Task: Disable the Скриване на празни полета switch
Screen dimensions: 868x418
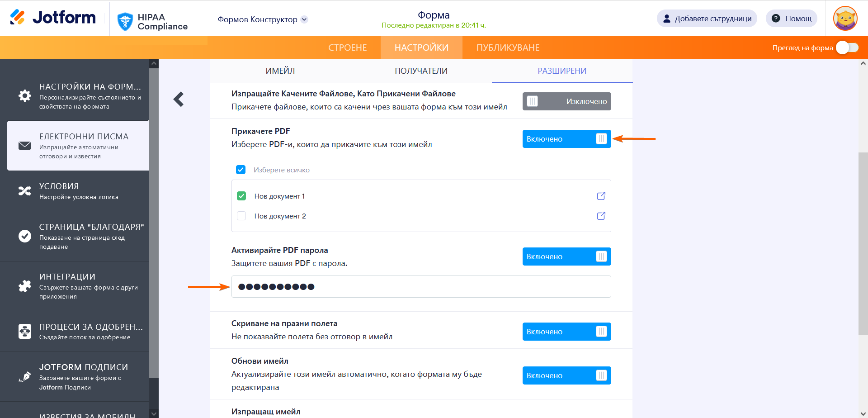Action: 566,332
